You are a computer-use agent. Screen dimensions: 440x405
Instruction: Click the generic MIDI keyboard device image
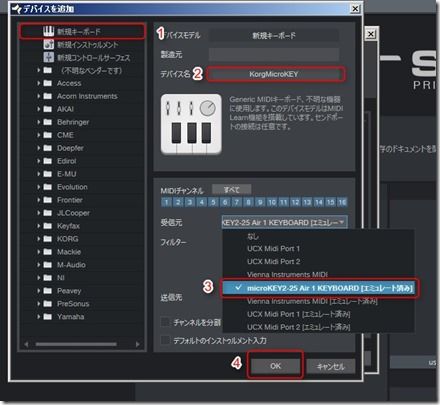pyautogui.click(x=191, y=124)
